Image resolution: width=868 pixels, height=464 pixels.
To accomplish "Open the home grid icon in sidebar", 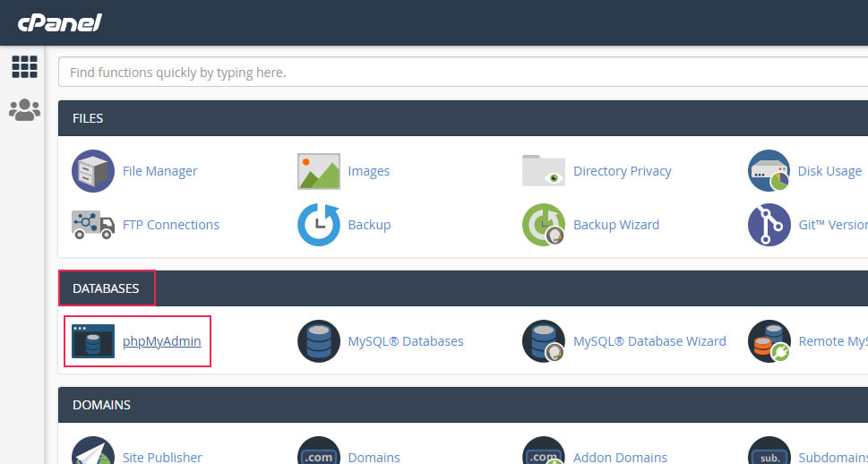I will (x=24, y=67).
